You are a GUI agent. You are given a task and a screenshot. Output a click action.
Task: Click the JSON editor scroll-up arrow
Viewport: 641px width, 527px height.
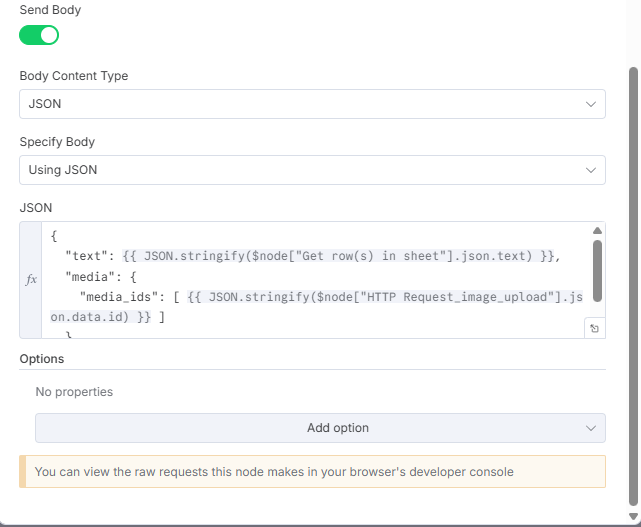598,231
